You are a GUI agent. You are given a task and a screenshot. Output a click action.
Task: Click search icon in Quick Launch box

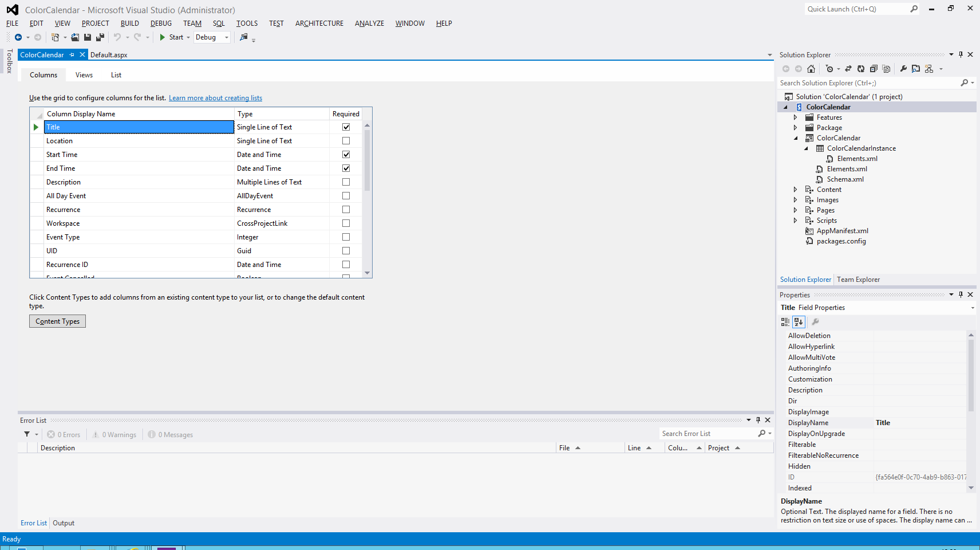914,9
